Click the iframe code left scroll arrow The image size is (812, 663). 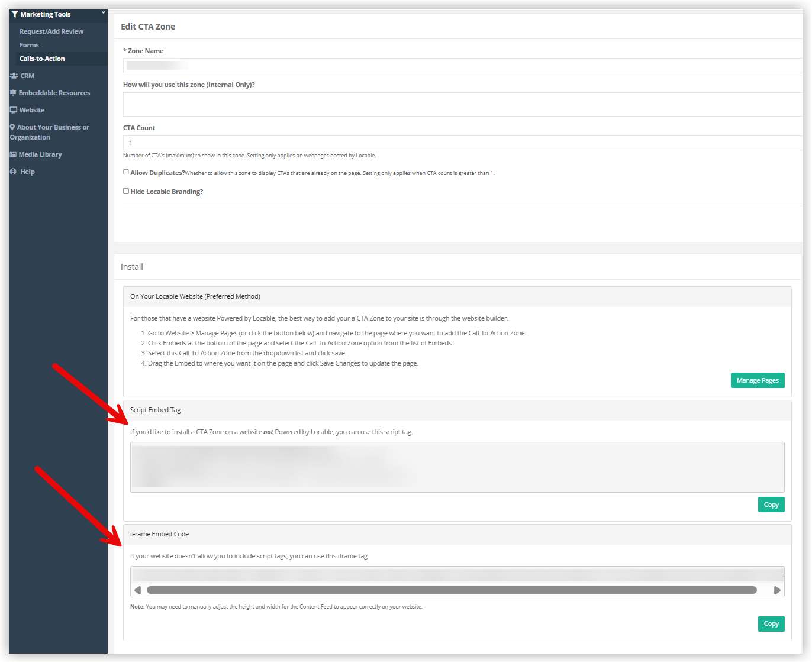coord(138,590)
